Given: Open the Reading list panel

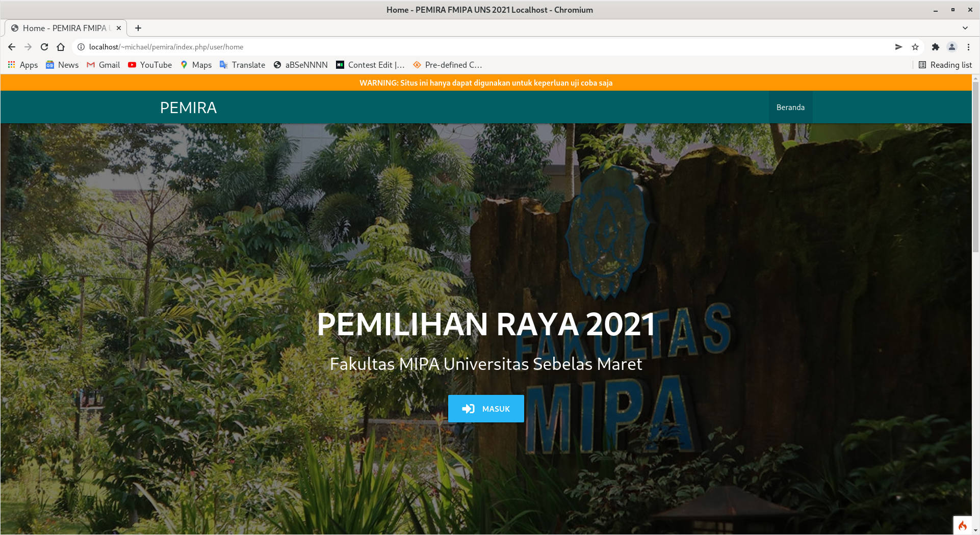Looking at the screenshot, I should [945, 65].
